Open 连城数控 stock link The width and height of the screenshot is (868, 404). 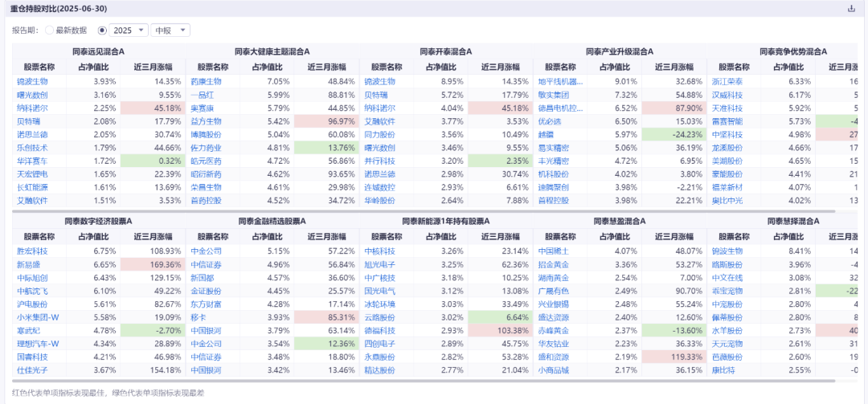point(379,188)
